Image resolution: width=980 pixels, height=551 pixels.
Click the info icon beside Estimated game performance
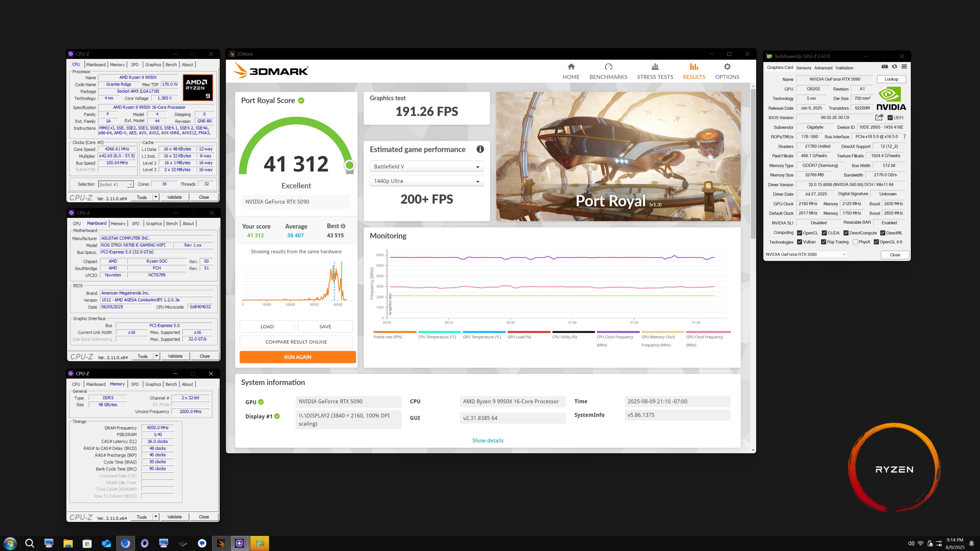(x=480, y=149)
